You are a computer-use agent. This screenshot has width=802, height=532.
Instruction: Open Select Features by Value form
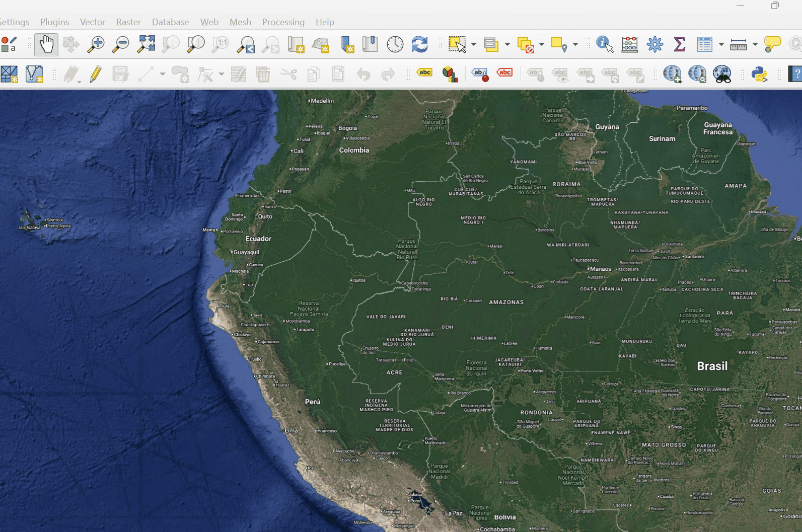[x=491, y=44]
